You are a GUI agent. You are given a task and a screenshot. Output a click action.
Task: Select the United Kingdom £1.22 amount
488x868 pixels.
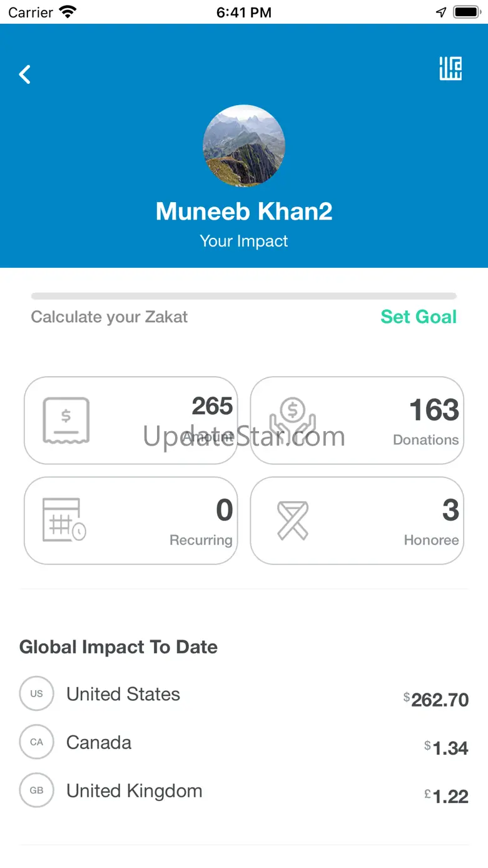pyautogui.click(x=446, y=796)
